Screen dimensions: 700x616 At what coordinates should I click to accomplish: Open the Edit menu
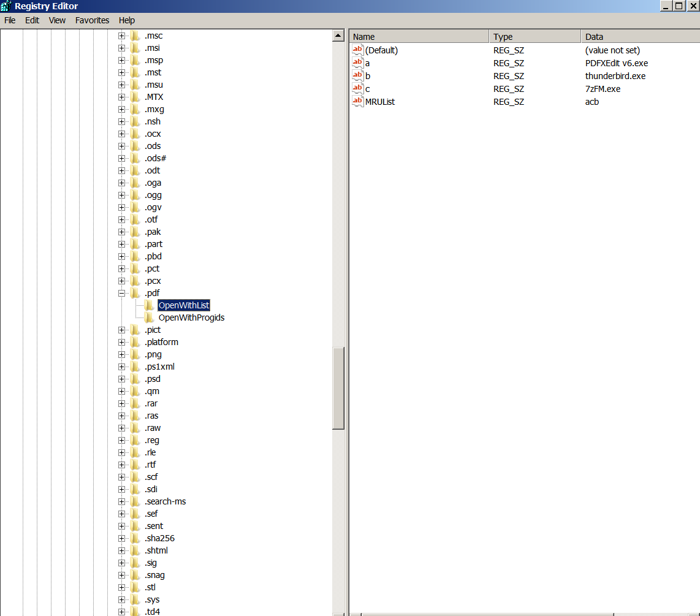pyautogui.click(x=32, y=20)
